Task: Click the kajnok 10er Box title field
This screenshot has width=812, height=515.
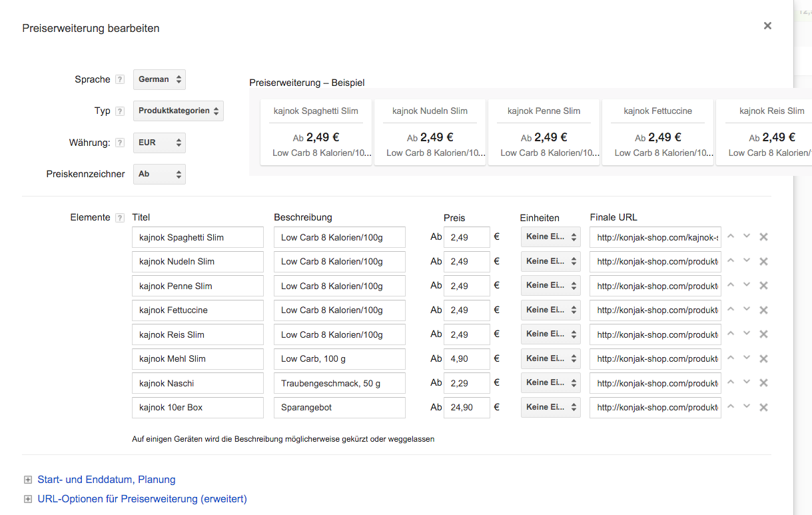Action: point(198,408)
